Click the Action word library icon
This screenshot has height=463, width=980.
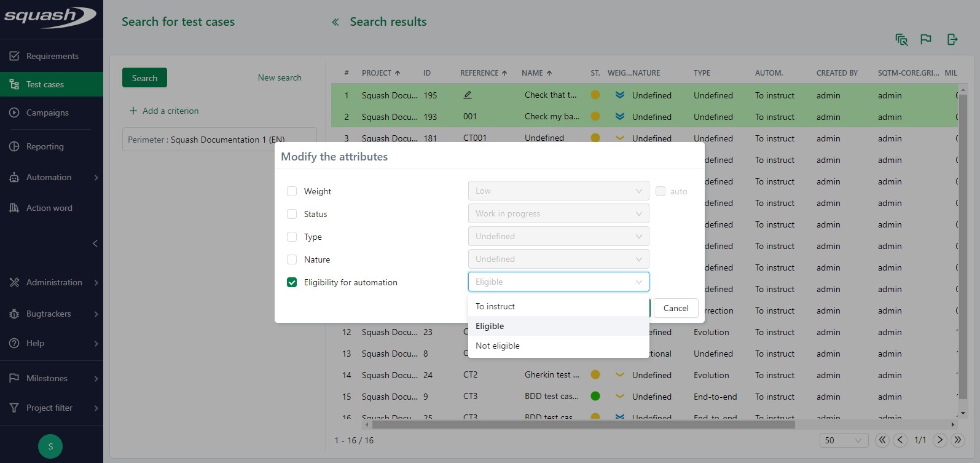14,208
